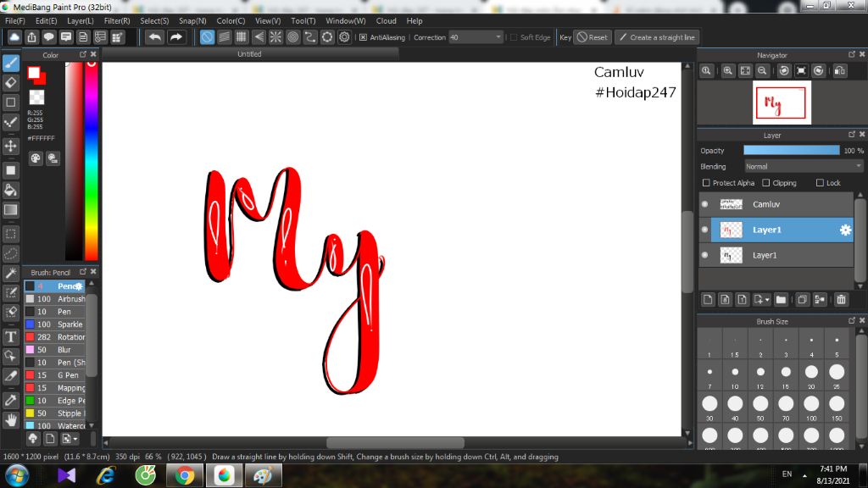This screenshot has height=488, width=868.
Task: Pick a hue on the rainbow strip
Action: coord(92,160)
